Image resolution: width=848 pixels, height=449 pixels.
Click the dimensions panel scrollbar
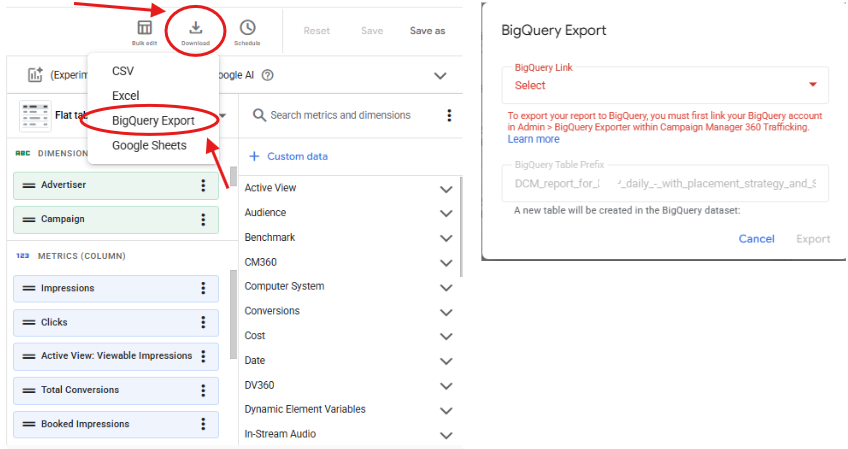coord(234,176)
